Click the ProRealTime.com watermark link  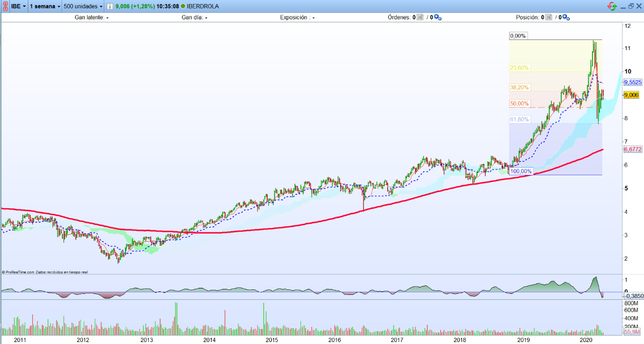pyautogui.click(x=18, y=272)
